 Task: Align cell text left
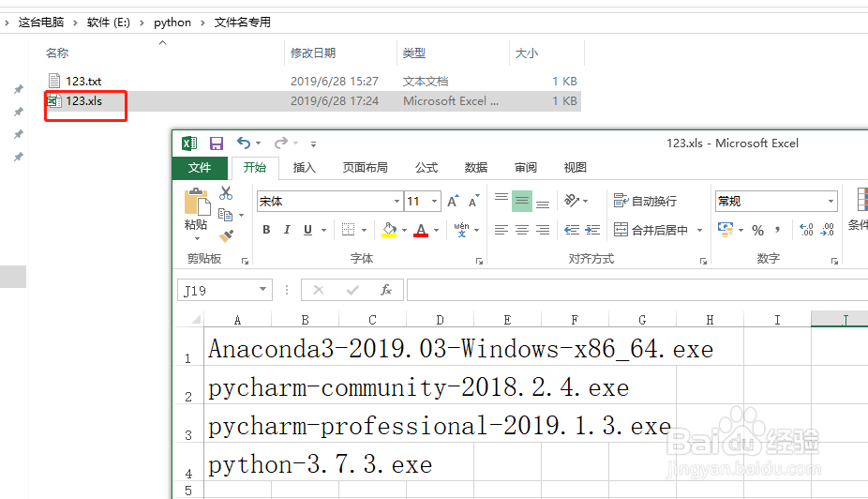(501, 230)
